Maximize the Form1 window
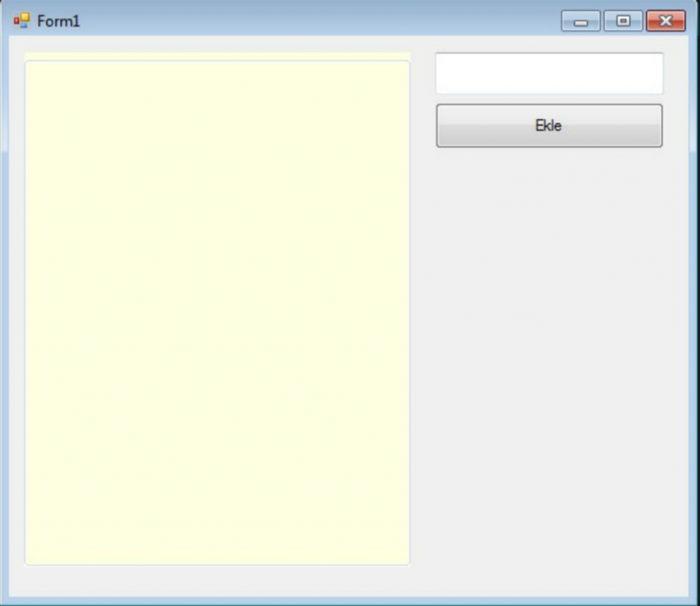The image size is (700, 606). click(623, 21)
